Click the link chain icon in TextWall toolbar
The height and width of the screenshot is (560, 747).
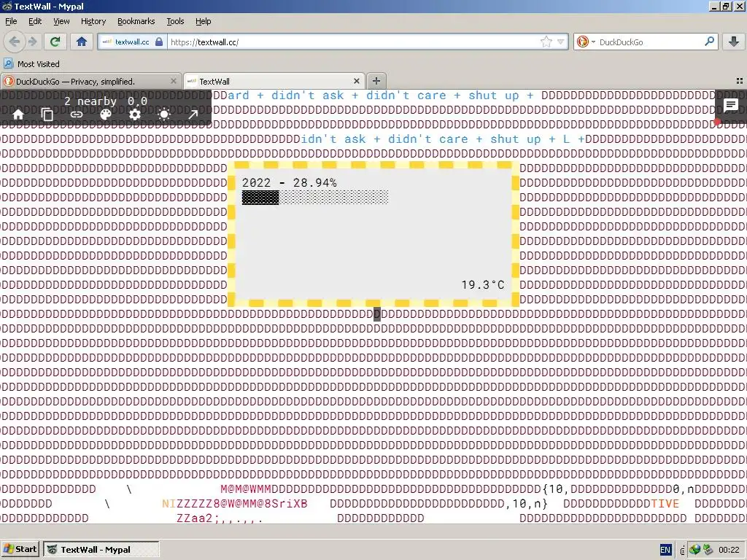pos(76,114)
